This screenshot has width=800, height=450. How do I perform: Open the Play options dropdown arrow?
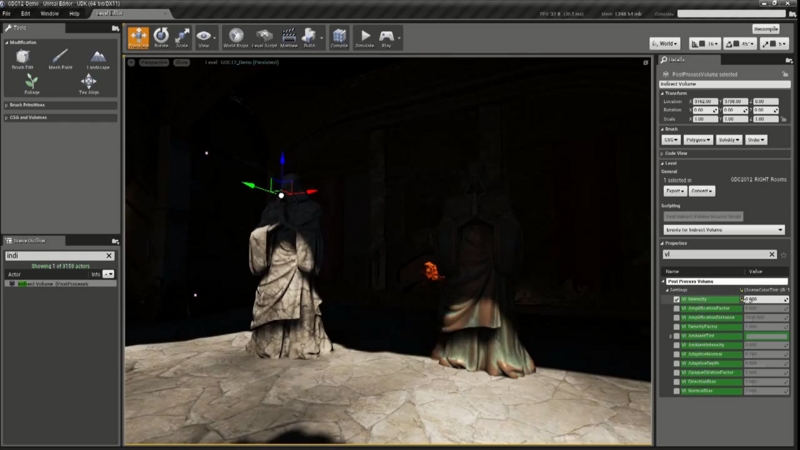(x=399, y=38)
